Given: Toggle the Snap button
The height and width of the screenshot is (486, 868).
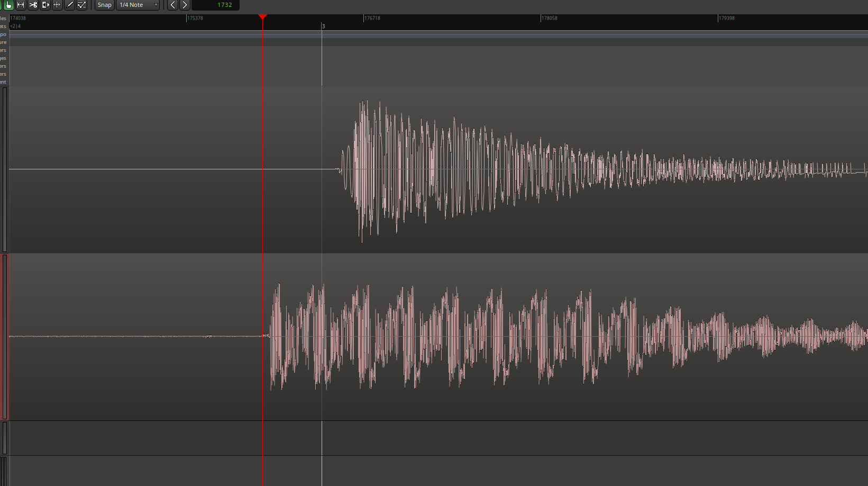Looking at the screenshot, I should click(x=104, y=5).
